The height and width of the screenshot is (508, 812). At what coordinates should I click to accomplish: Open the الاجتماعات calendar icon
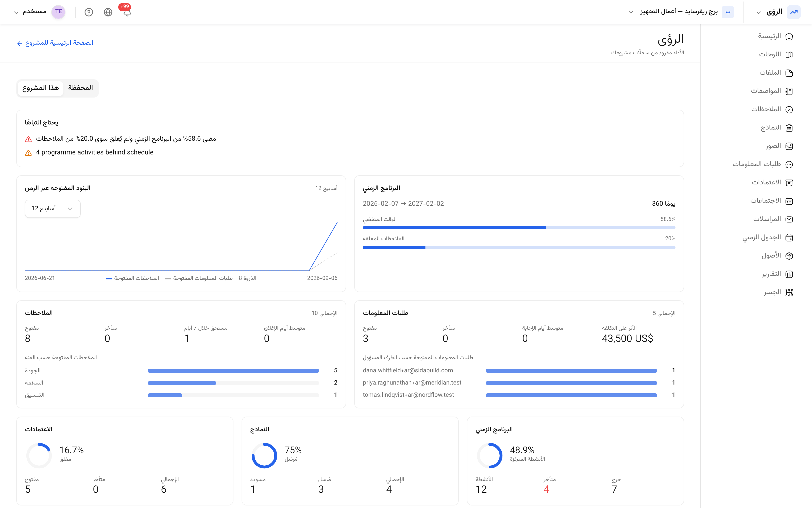coord(789,201)
